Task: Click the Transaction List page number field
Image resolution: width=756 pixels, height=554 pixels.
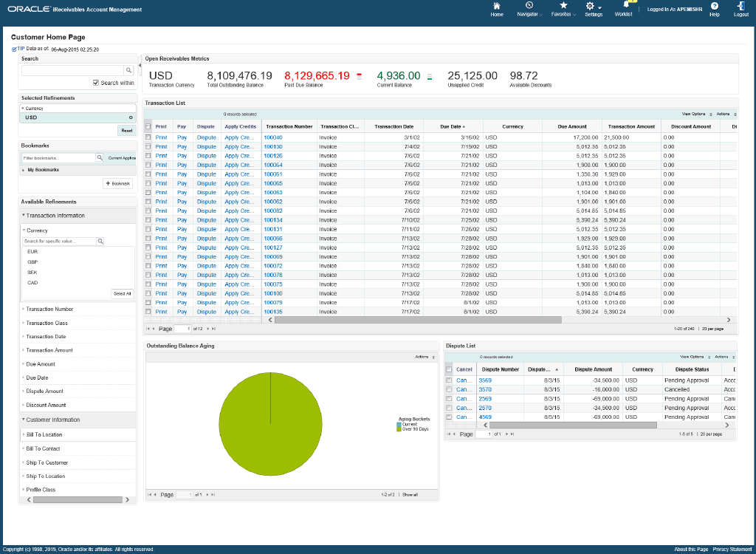Action: 183,329
